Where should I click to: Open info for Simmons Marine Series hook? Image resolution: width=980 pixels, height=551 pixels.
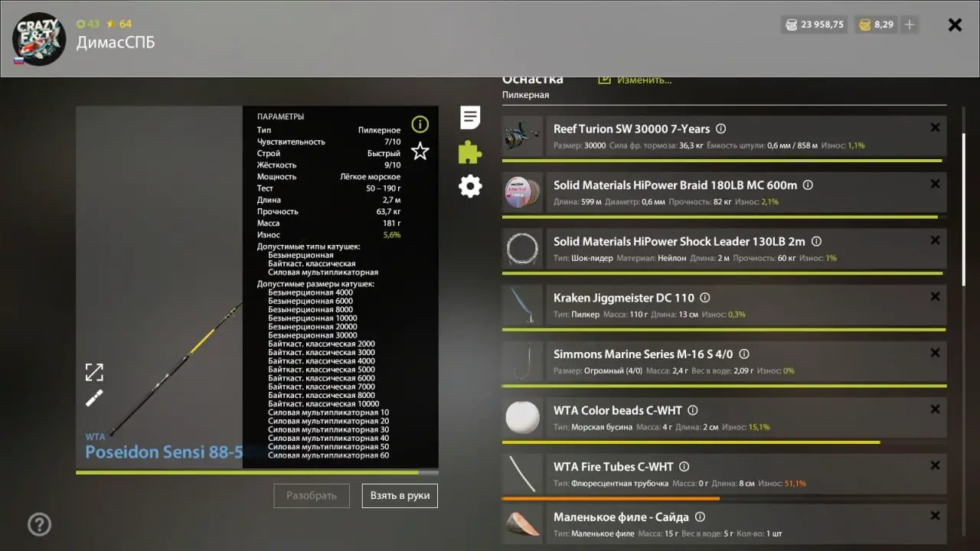pyautogui.click(x=744, y=354)
